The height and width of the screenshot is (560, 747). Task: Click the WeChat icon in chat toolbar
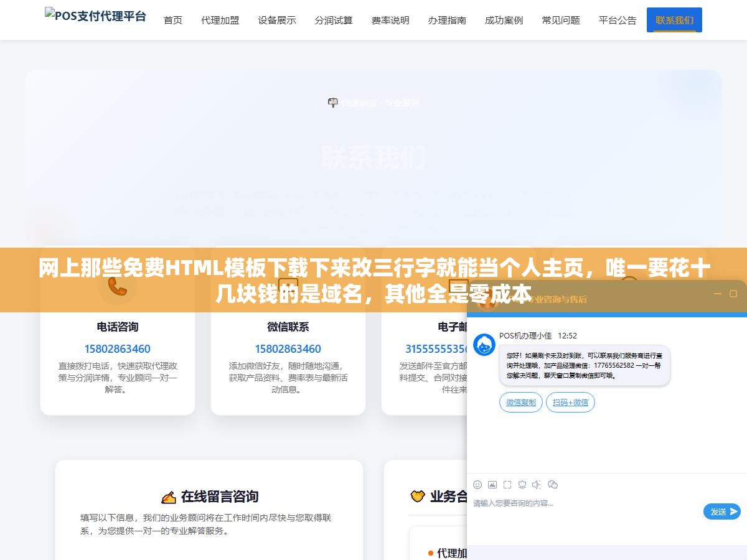[552, 485]
